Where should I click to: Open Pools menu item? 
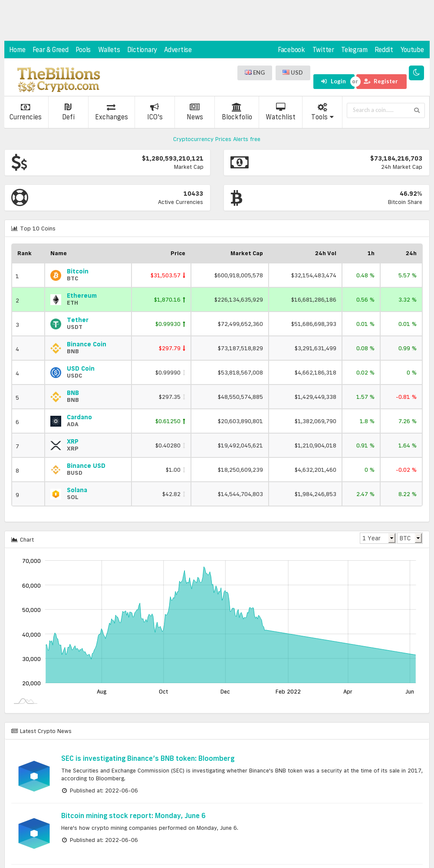(x=83, y=50)
